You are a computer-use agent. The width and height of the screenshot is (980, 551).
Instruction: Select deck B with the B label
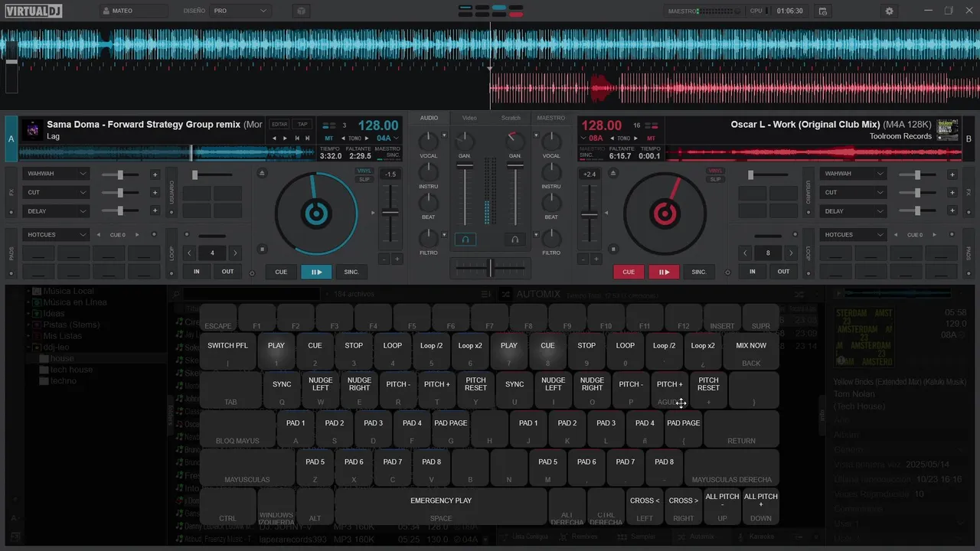pos(969,139)
